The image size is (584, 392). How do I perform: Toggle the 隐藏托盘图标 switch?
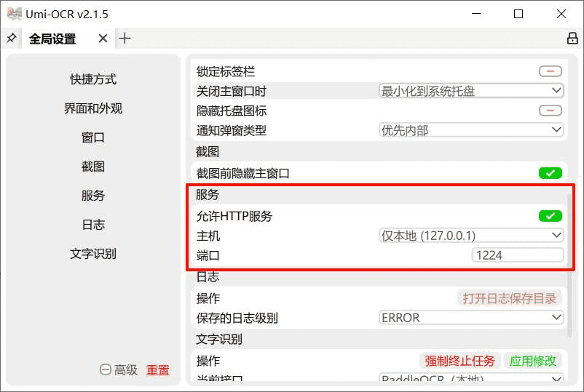[x=550, y=111]
